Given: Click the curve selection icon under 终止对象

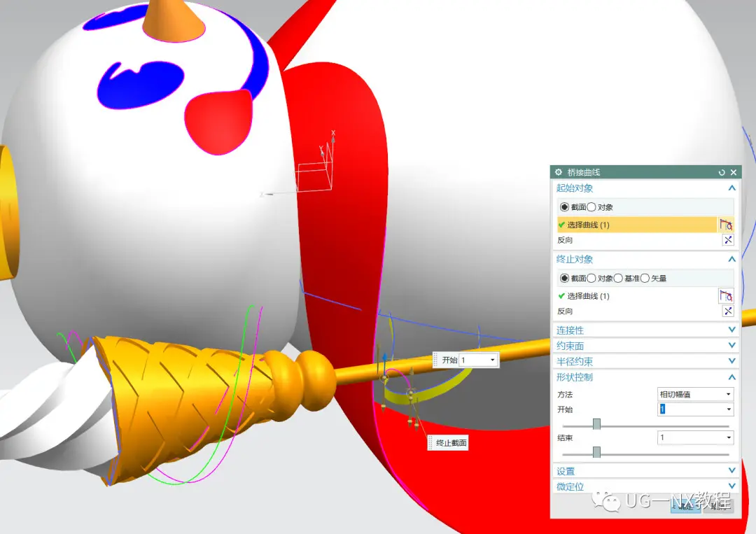Looking at the screenshot, I should pos(726,296).
